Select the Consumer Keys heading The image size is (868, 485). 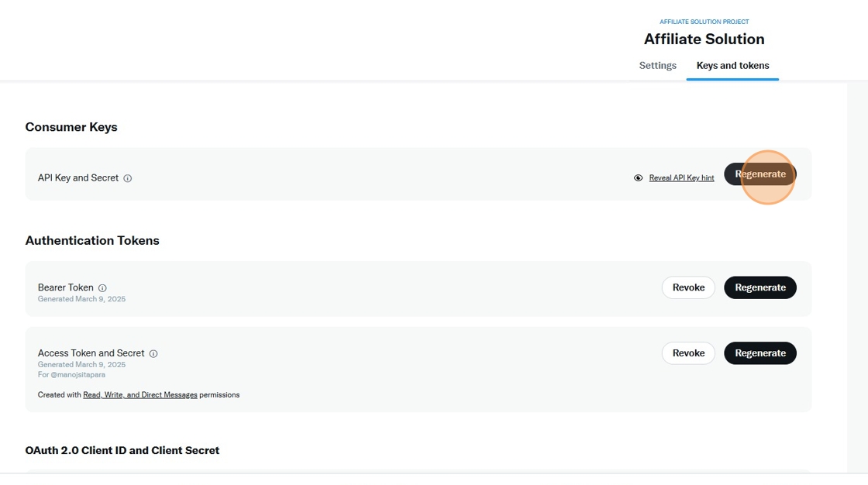(71, 127)
